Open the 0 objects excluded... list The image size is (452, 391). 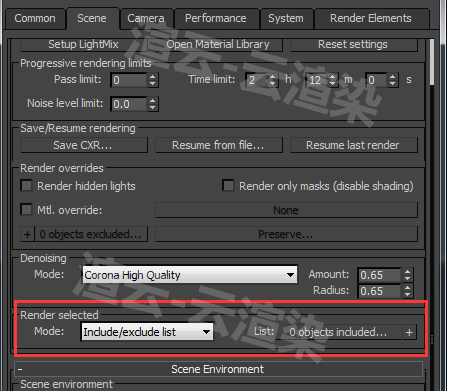coord(91,234)
